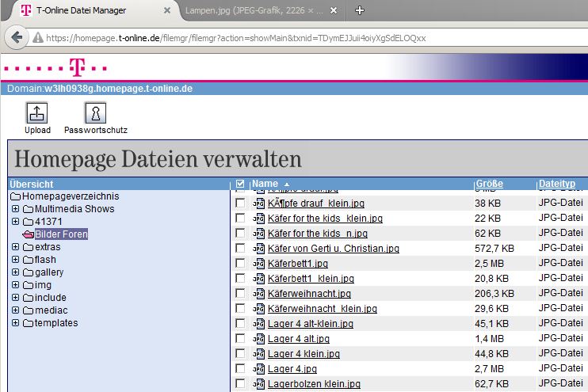Click JPG icon of Lager 4 klein.jpg
The height and width of the screenshot is (392, 588).
pos(259,354)
